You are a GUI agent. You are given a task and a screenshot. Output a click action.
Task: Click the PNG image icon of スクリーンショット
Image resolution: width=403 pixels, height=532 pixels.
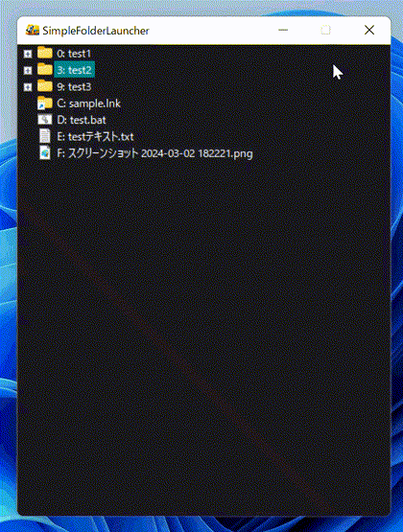(x=45, y=153)
